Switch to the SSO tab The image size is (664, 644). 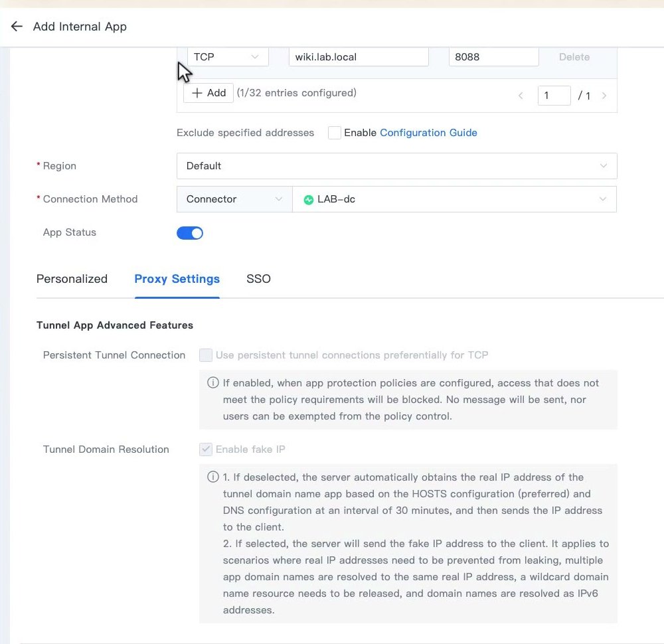point(258,279)
